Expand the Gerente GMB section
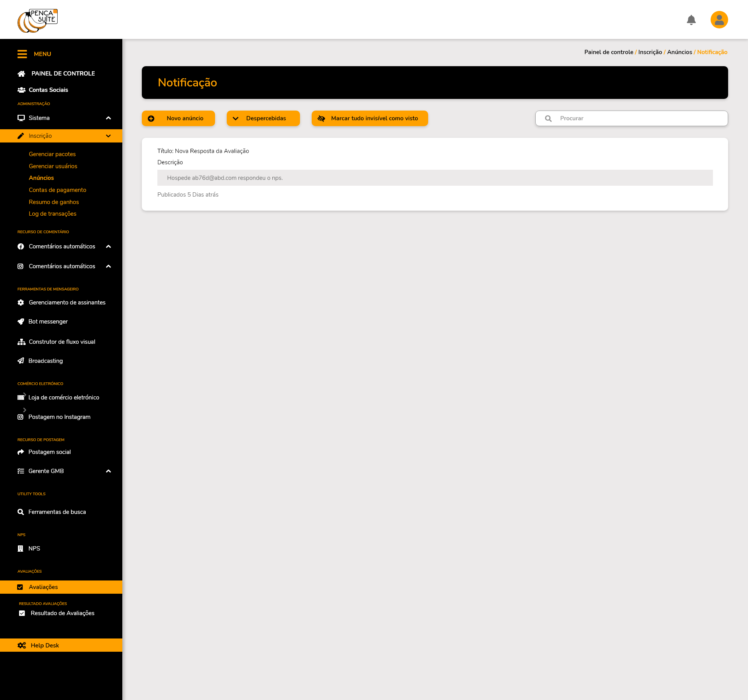 click(108, 471)
